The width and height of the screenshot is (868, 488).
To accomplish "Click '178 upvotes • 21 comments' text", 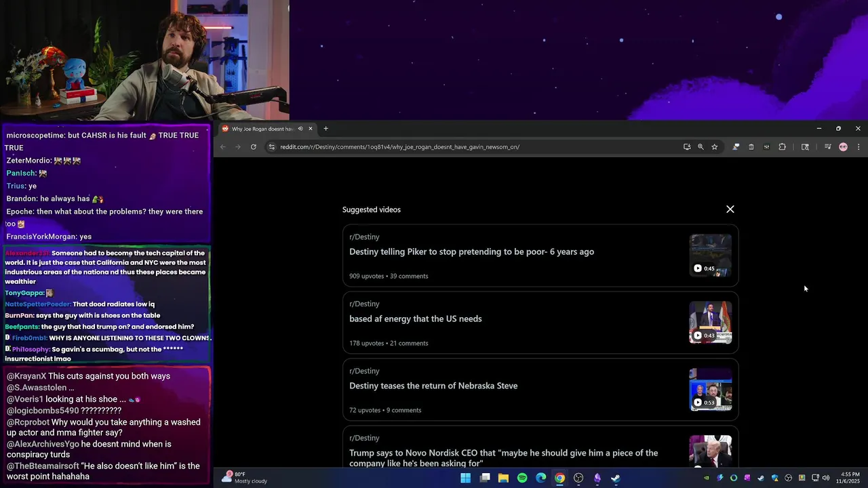I will point(389,343).
